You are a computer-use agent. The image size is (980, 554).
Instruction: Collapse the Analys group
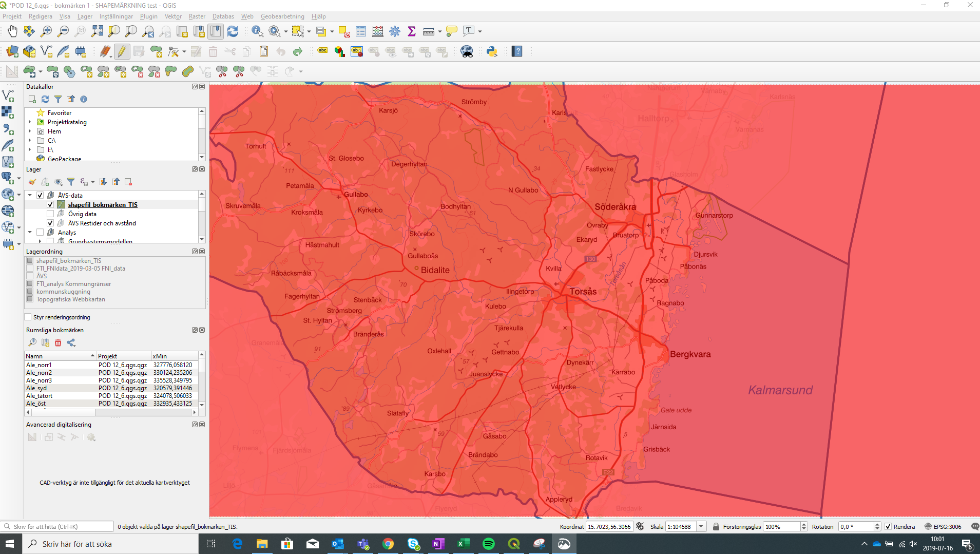[30, 232]
